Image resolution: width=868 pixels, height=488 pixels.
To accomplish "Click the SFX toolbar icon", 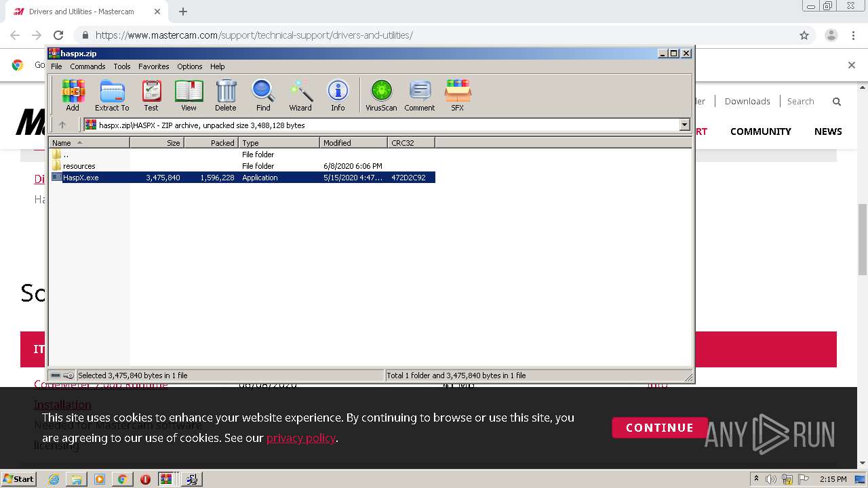I will (x=458, y=95).
